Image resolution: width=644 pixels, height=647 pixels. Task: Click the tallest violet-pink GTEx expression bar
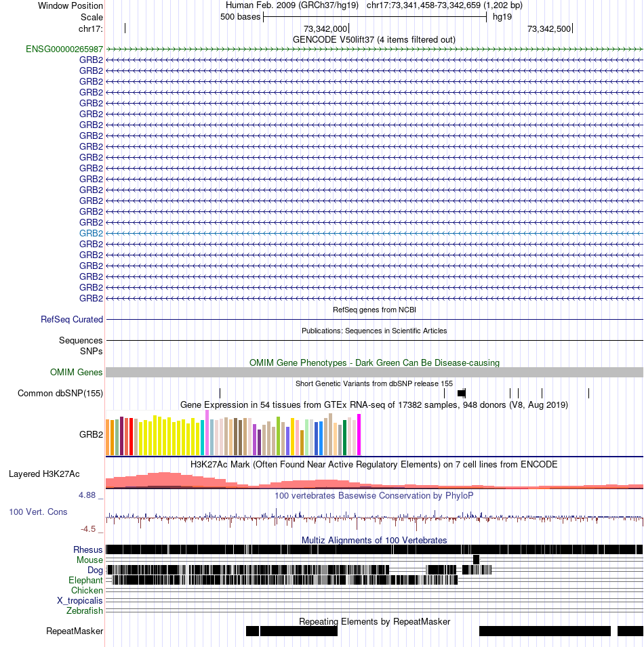pyautogui.click(x=207, y=433)
